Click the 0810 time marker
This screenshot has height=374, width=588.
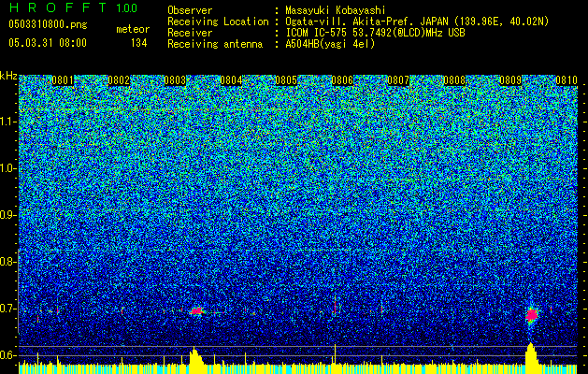tap(566, 80)
